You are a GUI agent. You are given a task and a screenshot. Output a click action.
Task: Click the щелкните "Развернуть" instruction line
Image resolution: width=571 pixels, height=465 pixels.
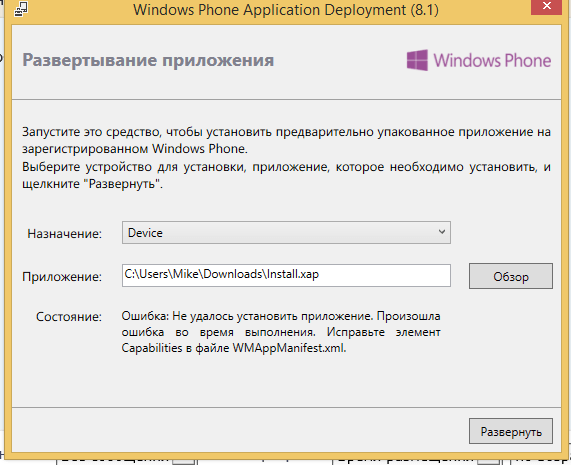[92, 184]
